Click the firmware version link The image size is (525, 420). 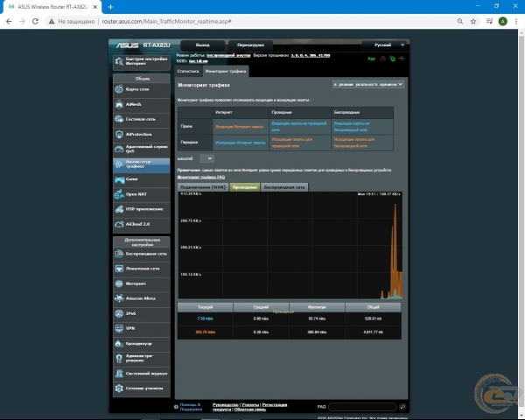(311, 55)
